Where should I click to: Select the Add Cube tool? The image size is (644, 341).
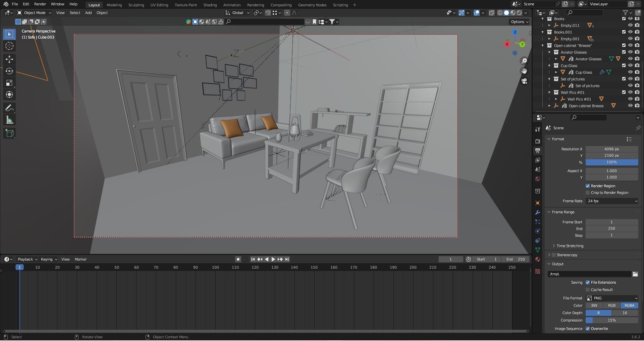click(x=9, y=133)
